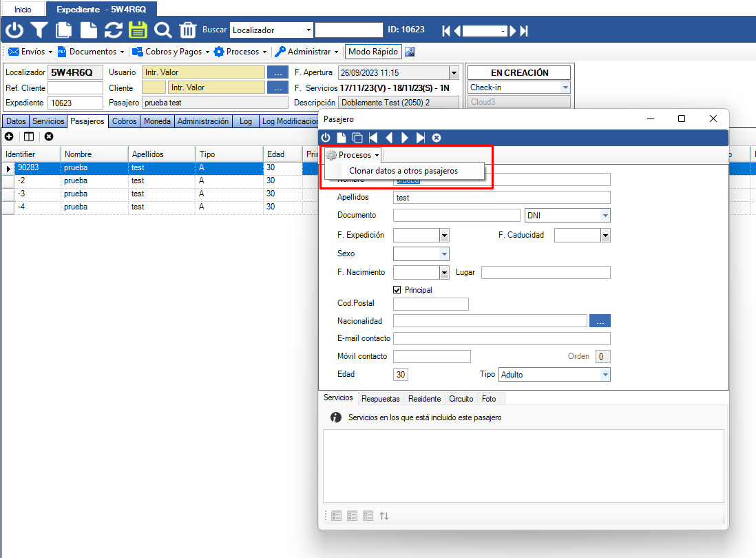Click the Cod.Postal input field

pos(431,304)
